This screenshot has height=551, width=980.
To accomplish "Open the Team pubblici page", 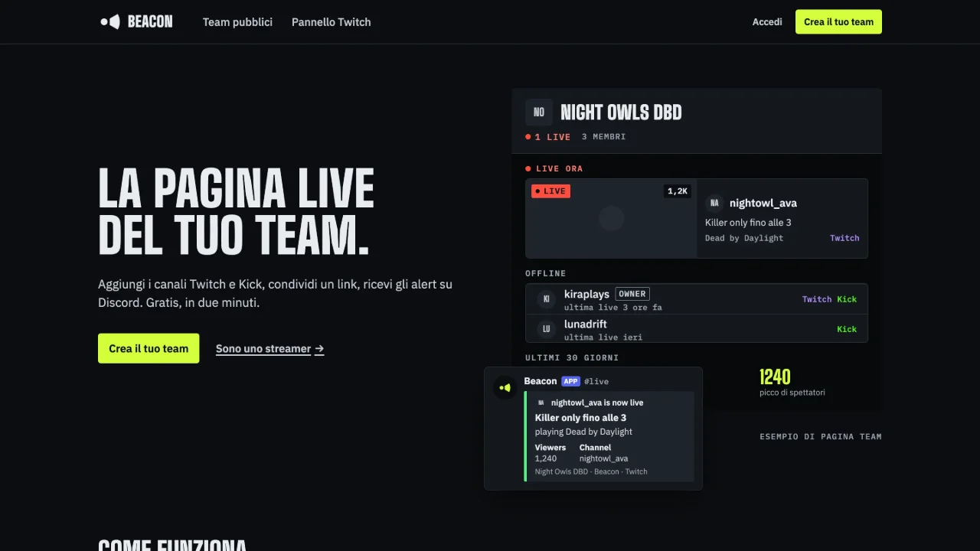I will 237,22.
